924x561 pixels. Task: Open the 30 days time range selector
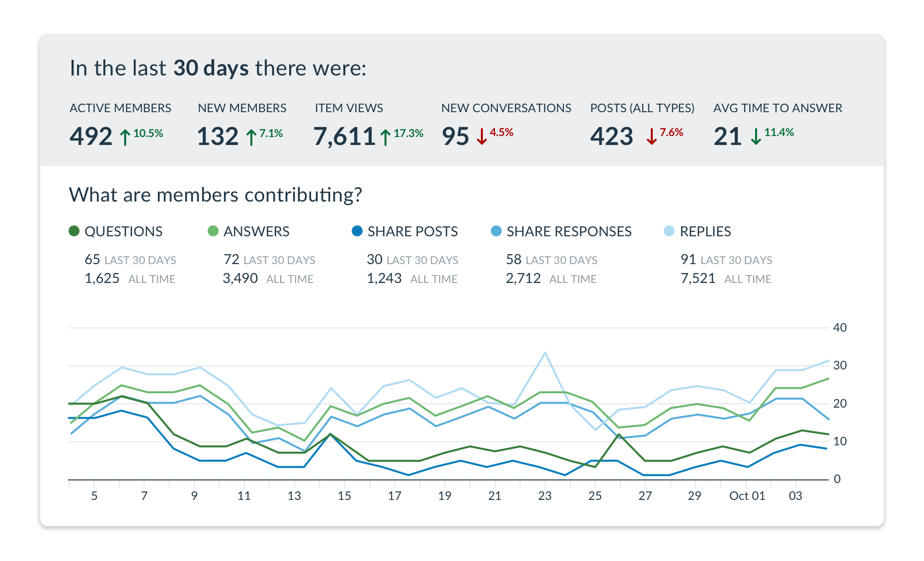211,68
